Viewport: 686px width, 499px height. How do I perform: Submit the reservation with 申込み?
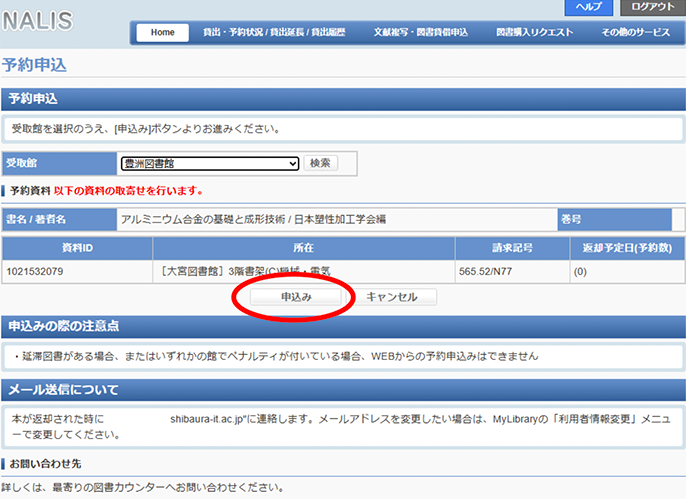(x=296, y=297)
